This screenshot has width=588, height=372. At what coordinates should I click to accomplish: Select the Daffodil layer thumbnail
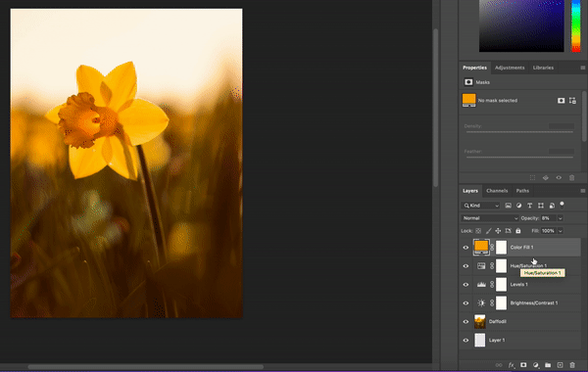tap(479, 321)
